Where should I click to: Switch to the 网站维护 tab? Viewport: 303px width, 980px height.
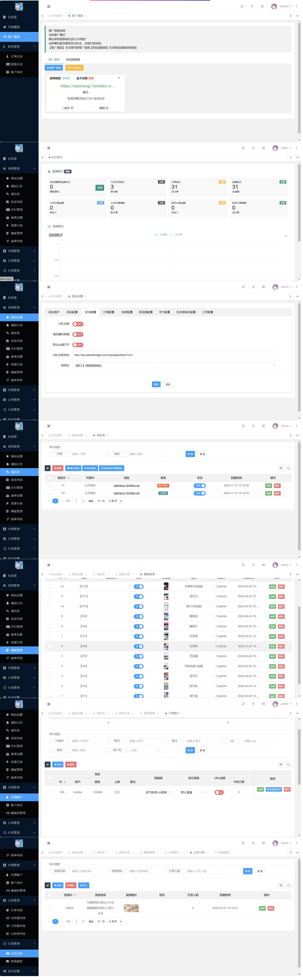pos(54,312)
